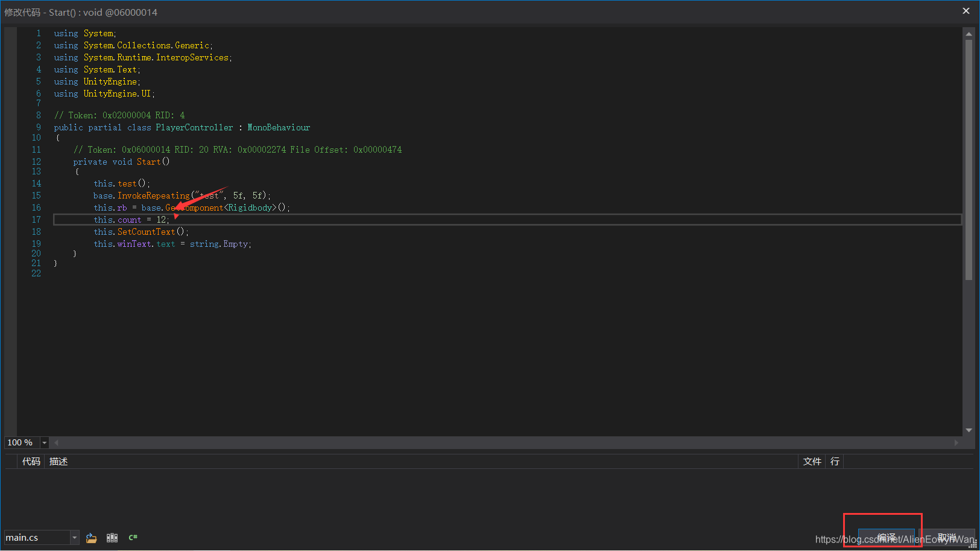Click the horizontal scrollbar right arrow

956,442
